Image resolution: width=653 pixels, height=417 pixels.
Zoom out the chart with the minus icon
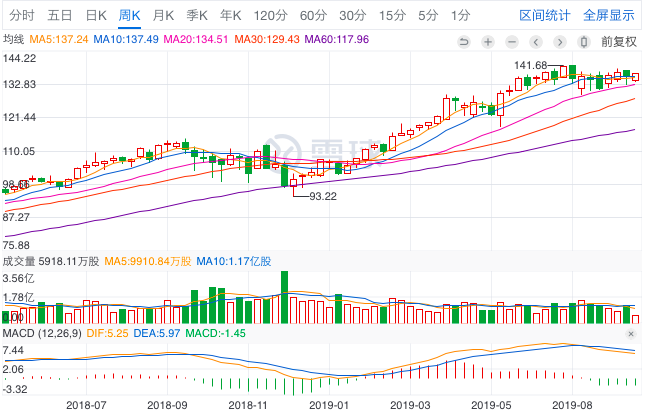(512, 42)
